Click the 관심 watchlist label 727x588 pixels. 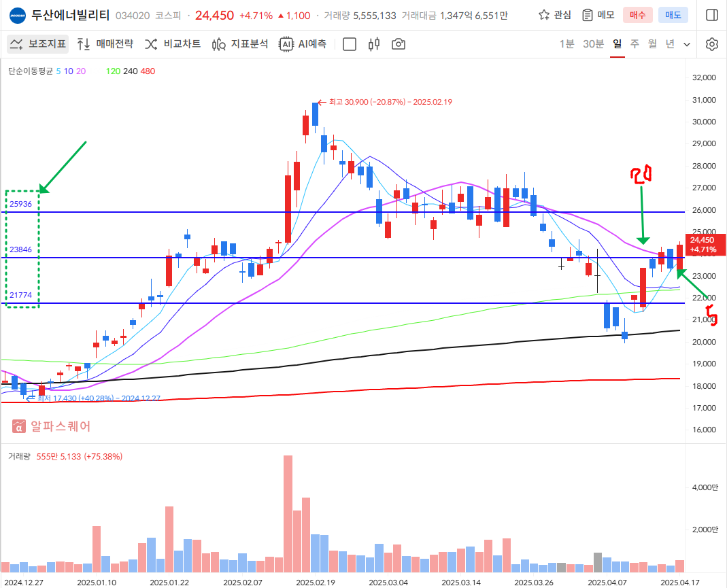pos(562,15)
